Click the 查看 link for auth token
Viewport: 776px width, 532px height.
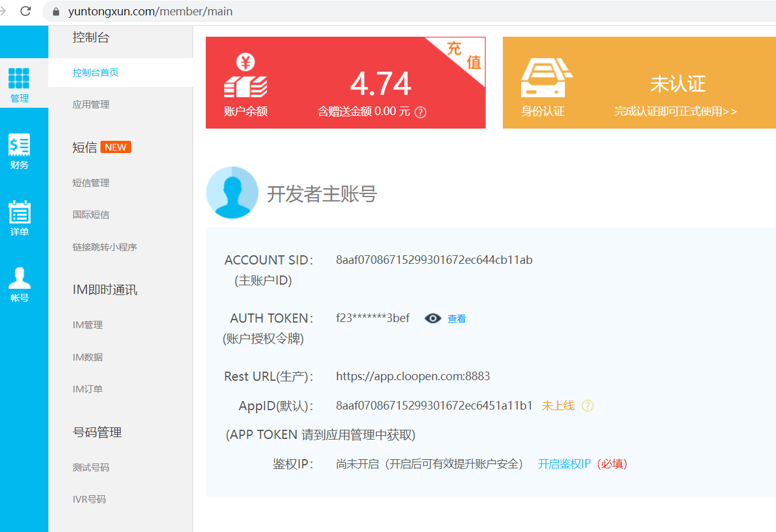pyautogui.click(x=457, y=319)
